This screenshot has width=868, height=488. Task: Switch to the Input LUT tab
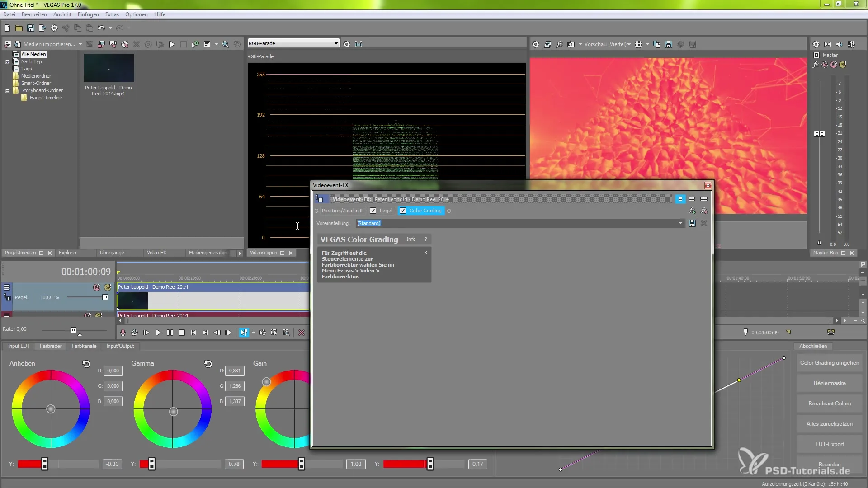pyautogui.click(x=19, y=346)
